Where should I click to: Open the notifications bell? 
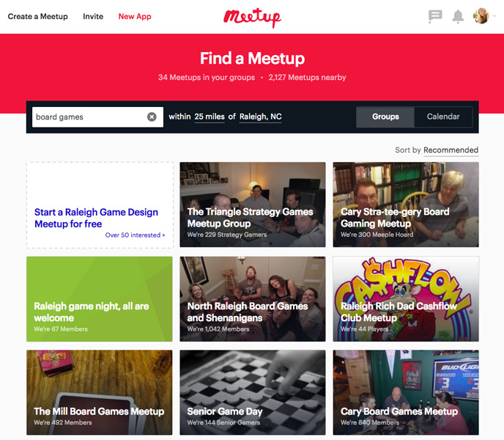pos(458,16)
